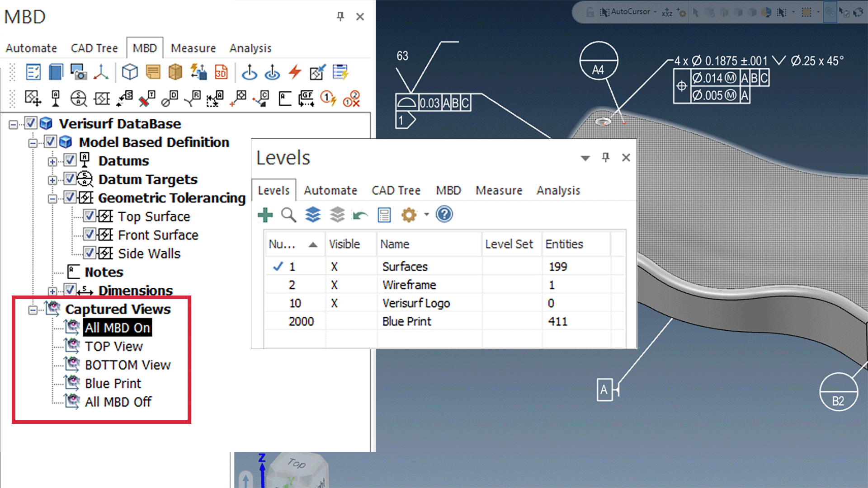Click the add level plus icon in Levels panel
Screen dimensions: 868x488
point(266,215)
